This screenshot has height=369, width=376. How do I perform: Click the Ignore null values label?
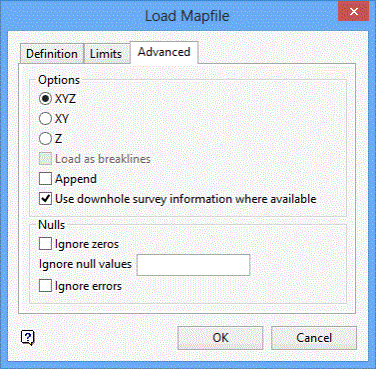click(85, 264)
